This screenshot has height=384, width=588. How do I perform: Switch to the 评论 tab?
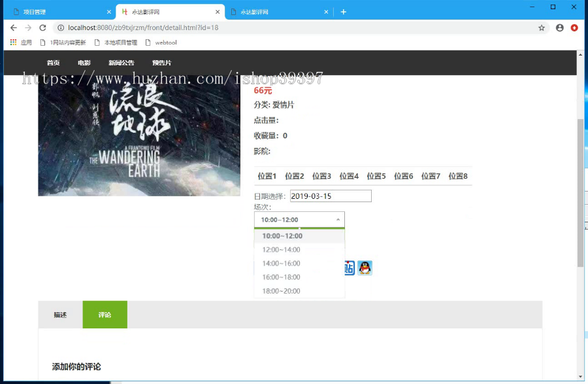tap(105, 315)
